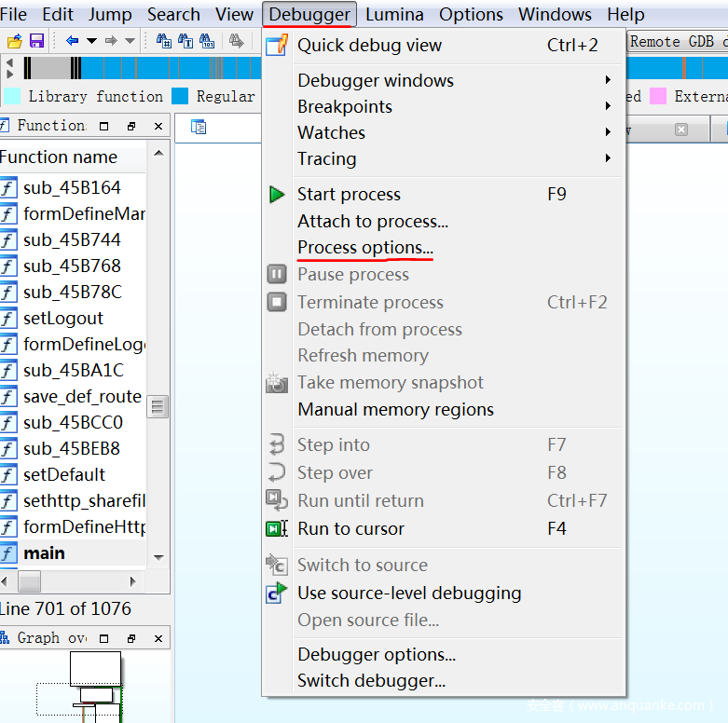Image resolution: width=728 pixels, height=723 pixels.
Task: Click the pink External symbol legend swatch
Action: click(x=658, y=96)
